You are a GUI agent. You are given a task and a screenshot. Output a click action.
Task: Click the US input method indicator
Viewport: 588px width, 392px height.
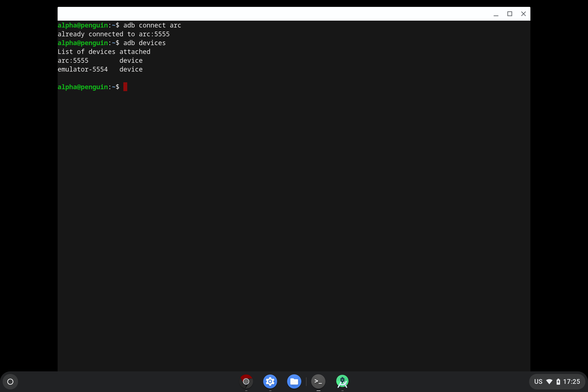[538, 381]
